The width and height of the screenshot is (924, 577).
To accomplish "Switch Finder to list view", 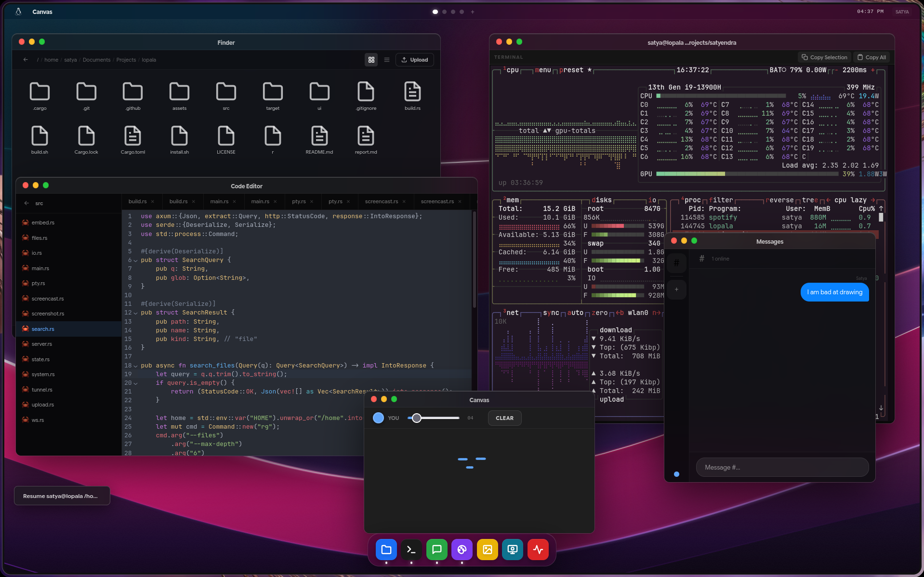I will [386, 60].
